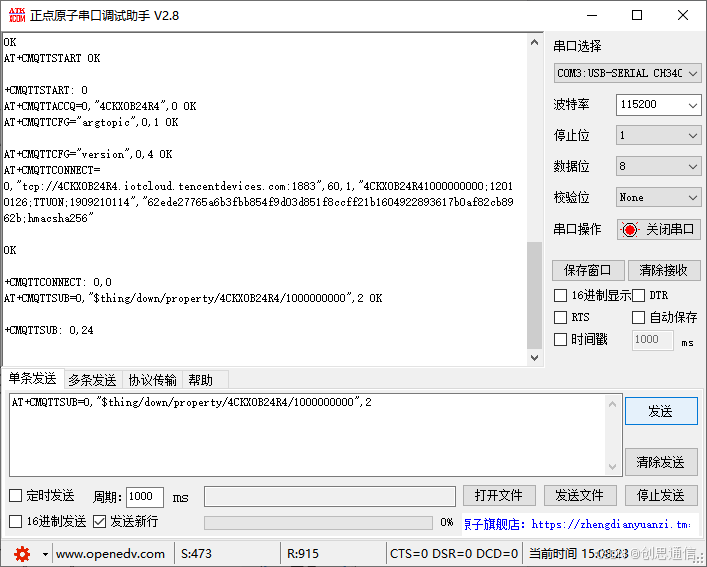Click the 打开文件 open file button

499,496
